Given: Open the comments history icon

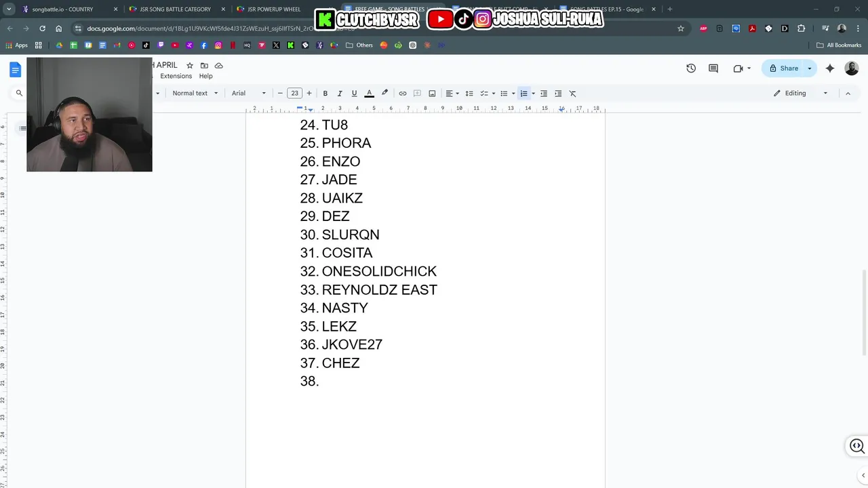Looking at the screenshot, I should coord(713,68).
